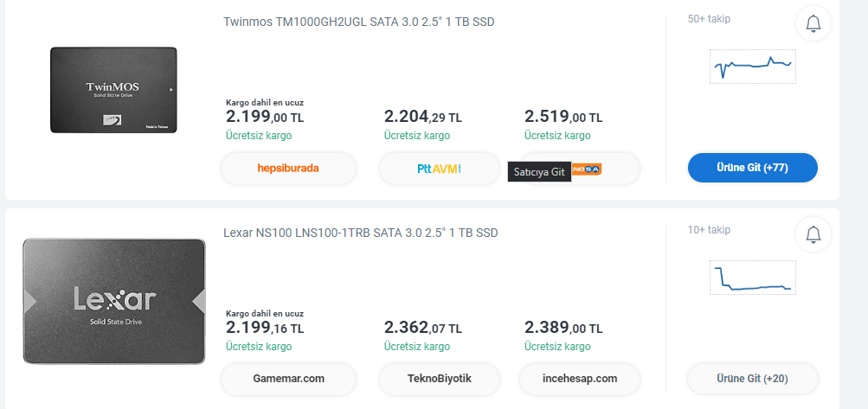Viewport: 868px width, 409px height.
Task: Click the PttAVM seller logo
Action: (x=439, y=169)
